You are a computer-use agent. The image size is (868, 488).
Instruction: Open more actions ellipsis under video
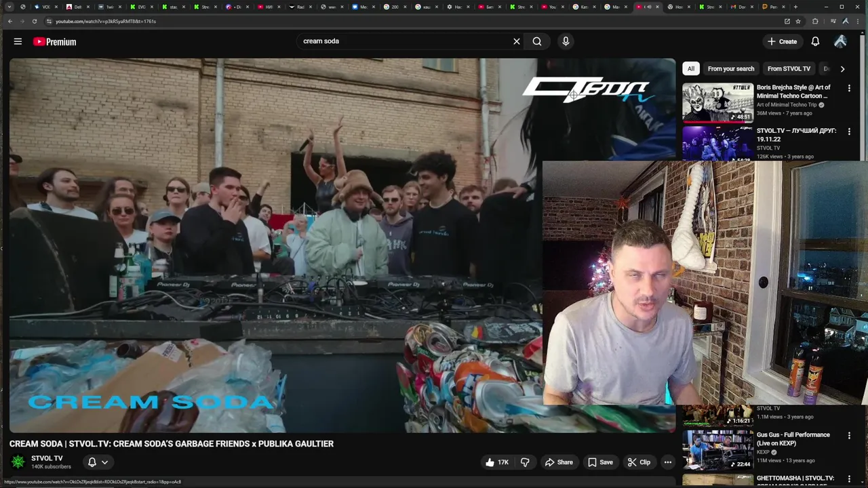668,462
